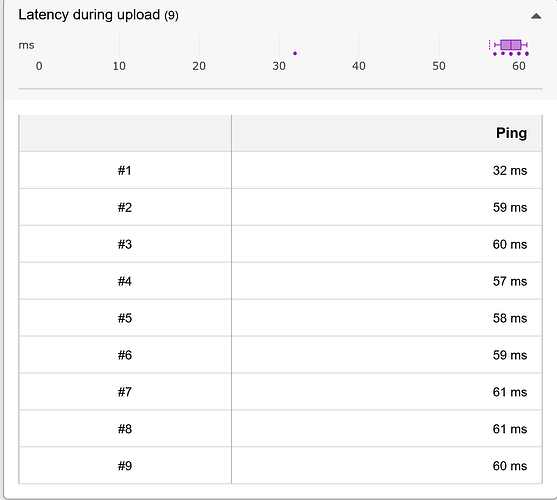The image size is (557, 500).
Task: Select row #6 label
Action: pos(125,355)
